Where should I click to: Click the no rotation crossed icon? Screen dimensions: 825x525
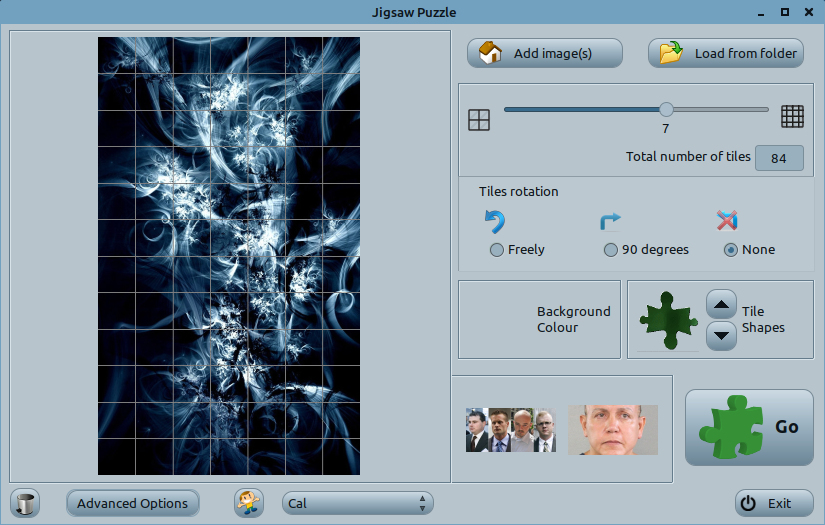coord(727,221)
